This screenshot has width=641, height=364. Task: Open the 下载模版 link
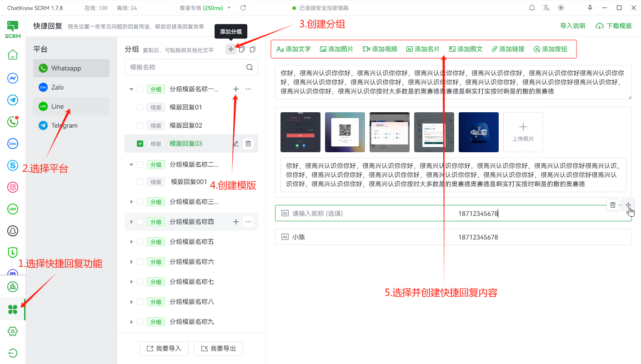point(614,26)
